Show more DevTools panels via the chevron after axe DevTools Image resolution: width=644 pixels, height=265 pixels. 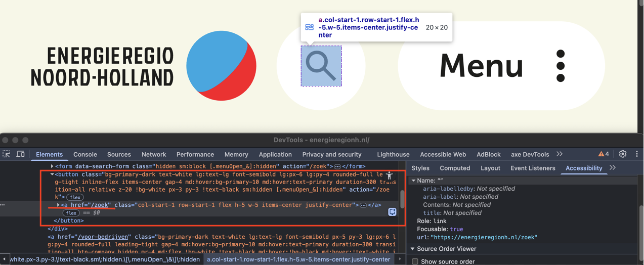click(x=560, y=154)
